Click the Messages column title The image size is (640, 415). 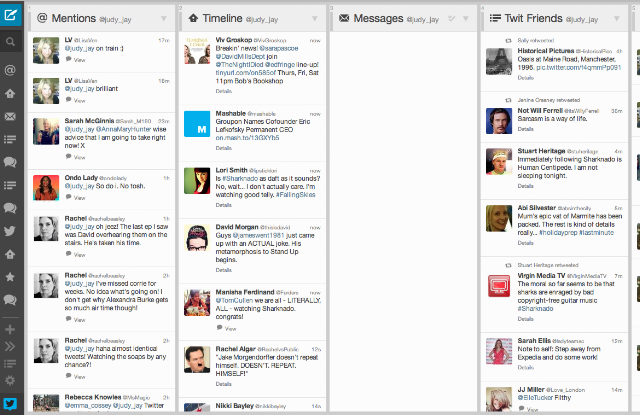[x=378, y=18]
